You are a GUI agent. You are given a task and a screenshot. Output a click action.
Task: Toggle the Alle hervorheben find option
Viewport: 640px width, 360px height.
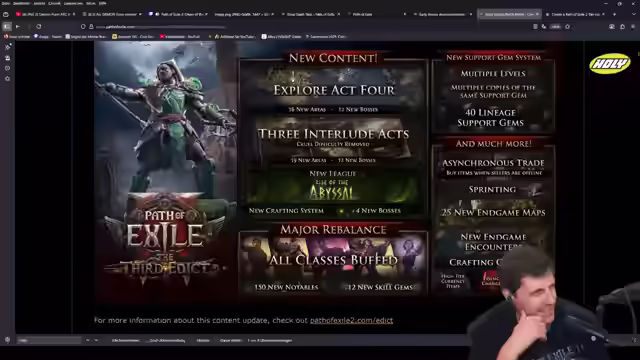coord(127,340)
